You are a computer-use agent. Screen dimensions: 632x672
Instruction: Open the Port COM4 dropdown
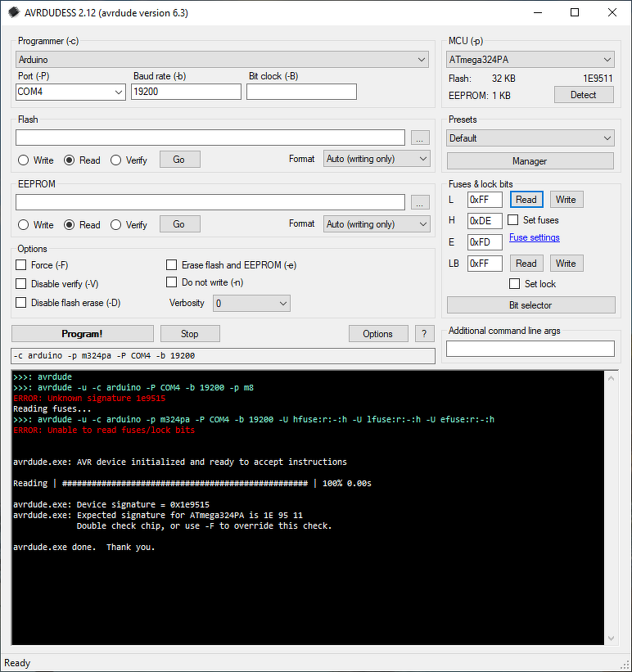pos(70,92)
